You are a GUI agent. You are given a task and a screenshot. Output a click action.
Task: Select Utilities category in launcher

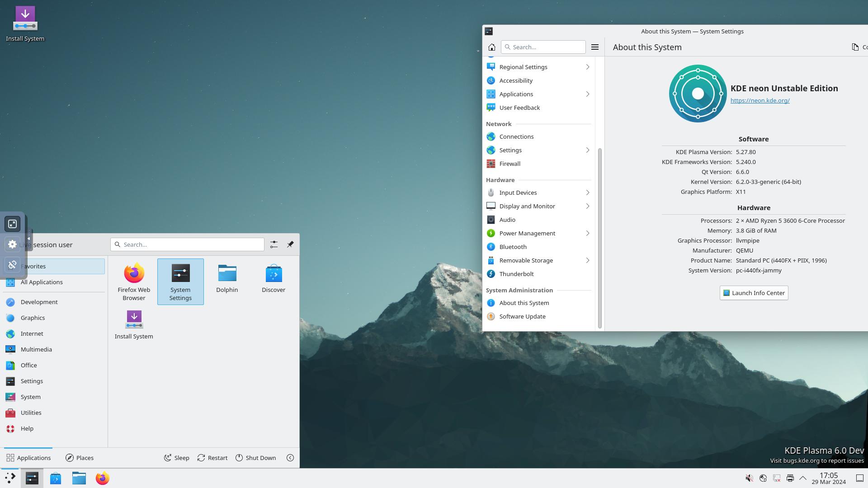click(54, 413)
